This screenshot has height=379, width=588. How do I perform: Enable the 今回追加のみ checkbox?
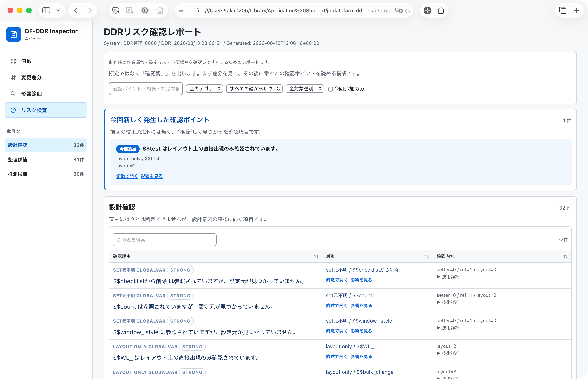pyautogui.click(x=331, y=89)
